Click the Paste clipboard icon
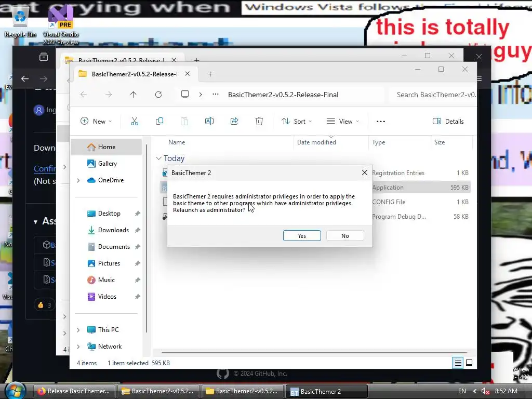This screenshot has height=399, width=532. click(184, 121)
